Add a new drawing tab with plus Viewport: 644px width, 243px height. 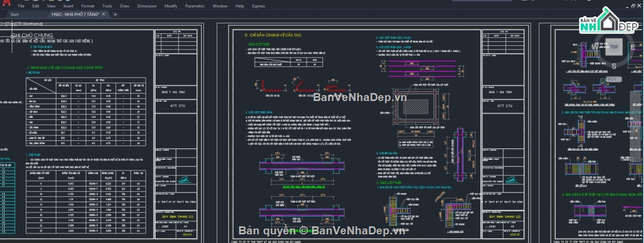[115, 15]
